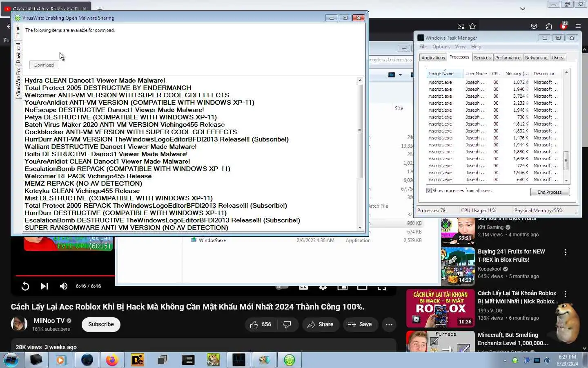Click the Explorer view-mode icon behind VirusWire

[x=392, y=75]
